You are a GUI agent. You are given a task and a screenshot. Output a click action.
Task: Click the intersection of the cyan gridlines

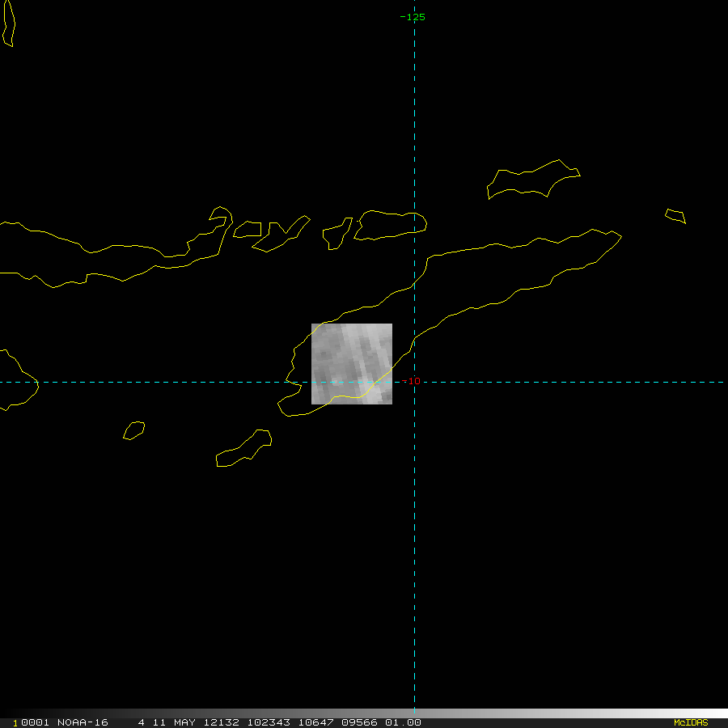[414, 382]
